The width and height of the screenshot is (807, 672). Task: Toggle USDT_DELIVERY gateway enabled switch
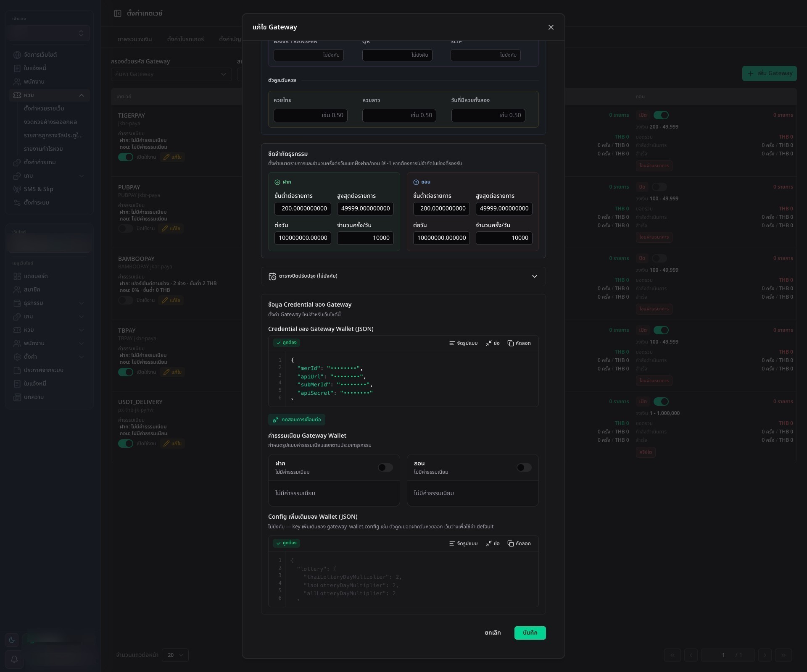(126, 444)
